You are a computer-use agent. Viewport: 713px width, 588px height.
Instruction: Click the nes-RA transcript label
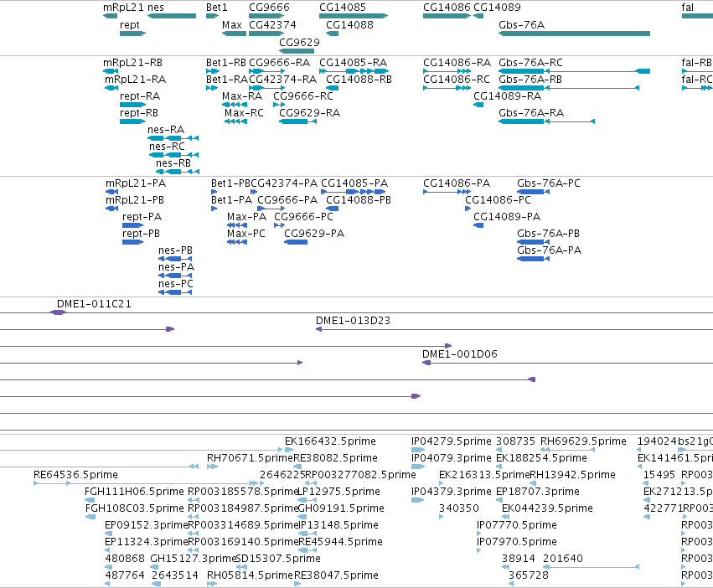tap(166, 130)
